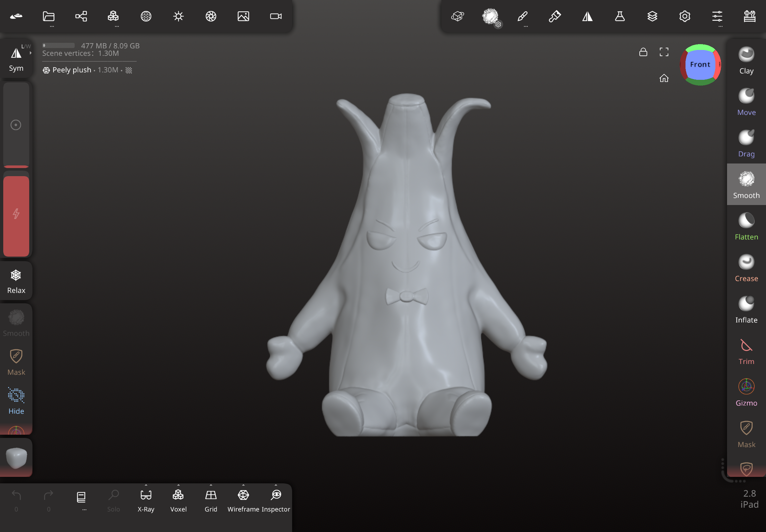Screen dimensions: 766x532
Task: Toggle the Sym symmetry button
Action: point(16,59)
